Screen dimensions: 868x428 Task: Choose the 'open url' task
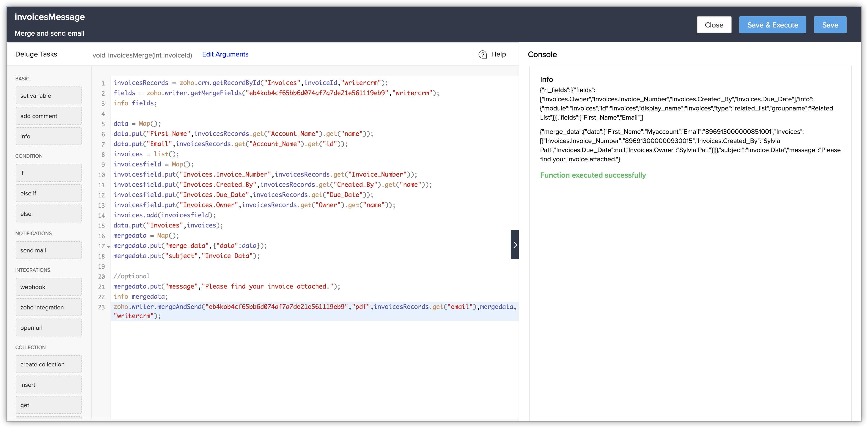coord(49,328)
